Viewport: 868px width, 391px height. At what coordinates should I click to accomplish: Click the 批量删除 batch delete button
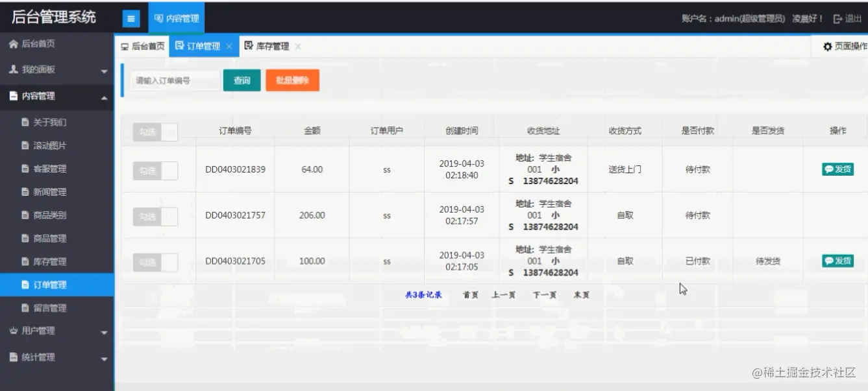pyautogui.click(x=293, y=80)
